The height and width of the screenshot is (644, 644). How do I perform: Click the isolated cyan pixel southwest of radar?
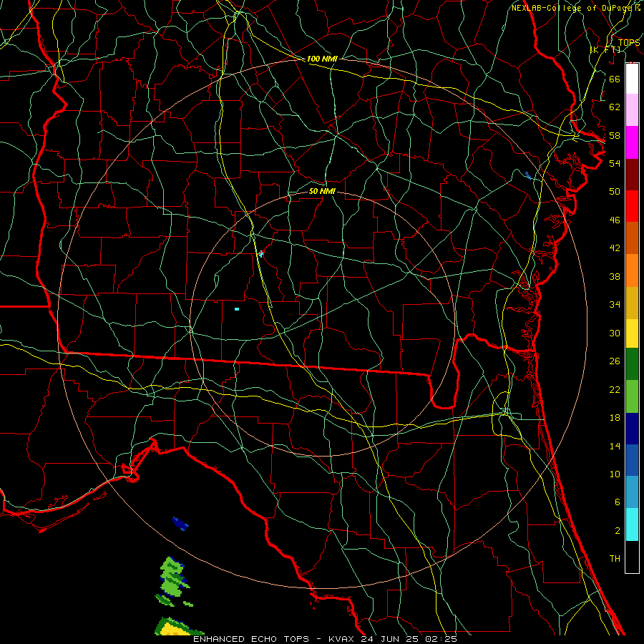coord(237,309)
